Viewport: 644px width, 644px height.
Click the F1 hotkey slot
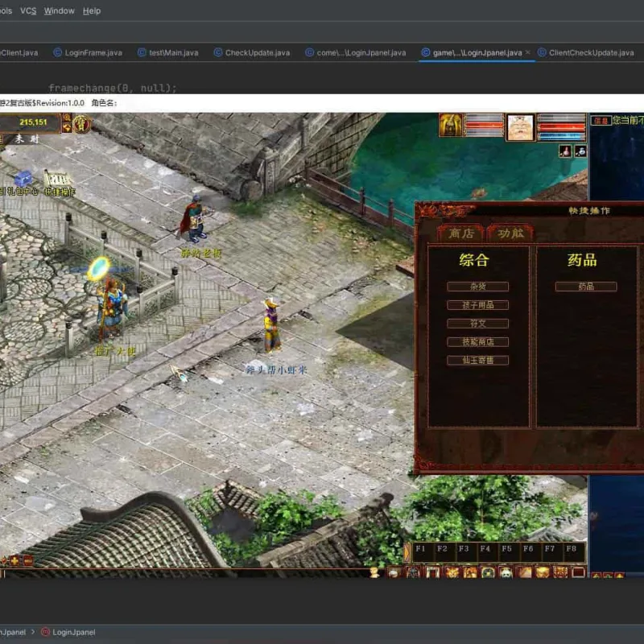(422, 552)
